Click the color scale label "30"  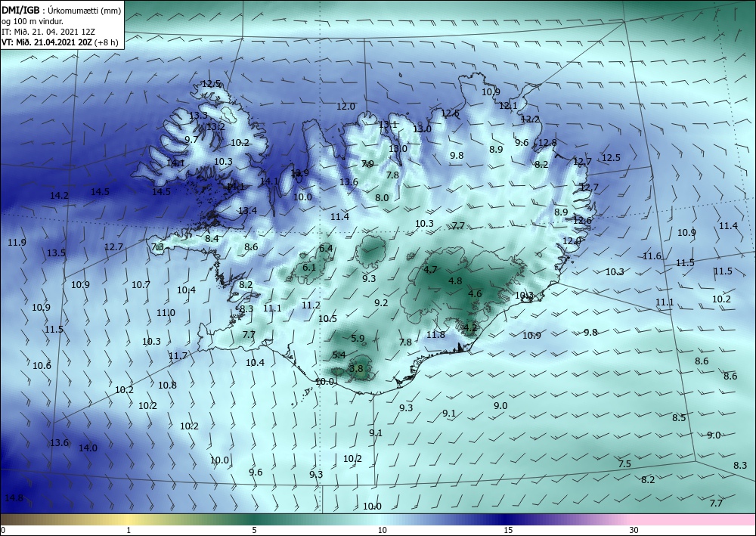[x=634, y=531]
